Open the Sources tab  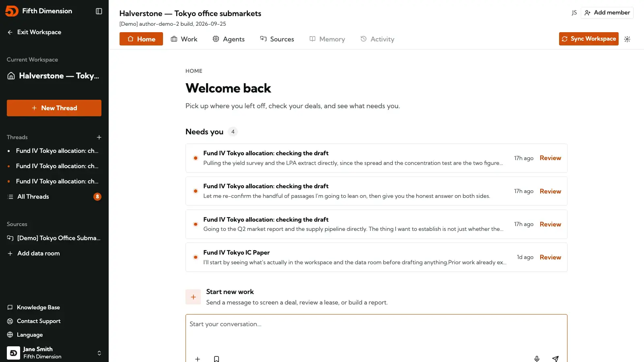[x=277, y=39]
